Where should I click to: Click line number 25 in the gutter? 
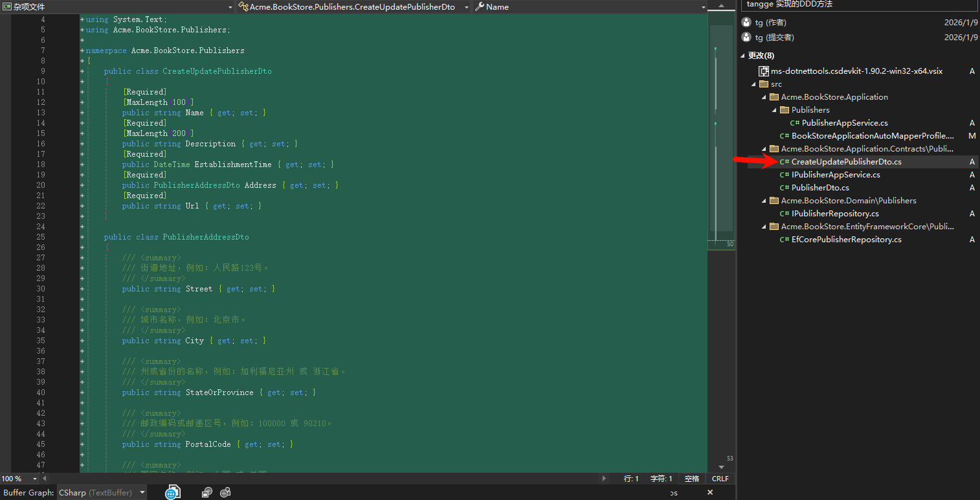[x=41, y=237]
